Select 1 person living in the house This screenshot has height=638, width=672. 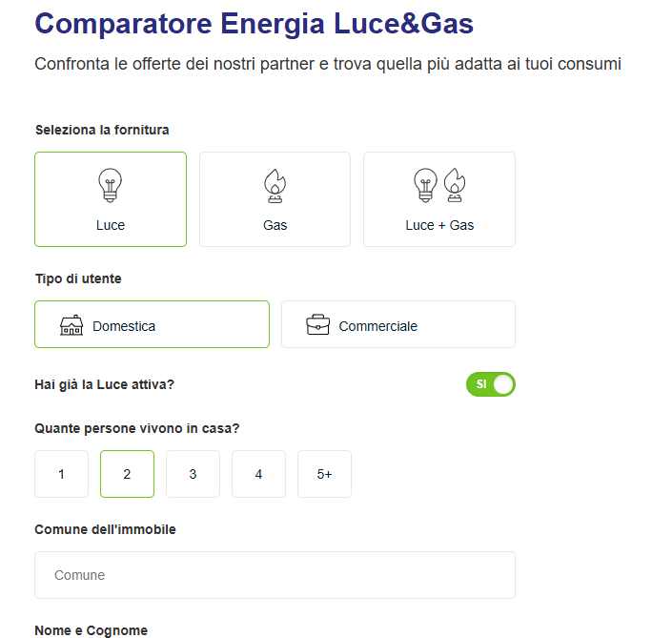pyautogui.click(x=61, y=474)
